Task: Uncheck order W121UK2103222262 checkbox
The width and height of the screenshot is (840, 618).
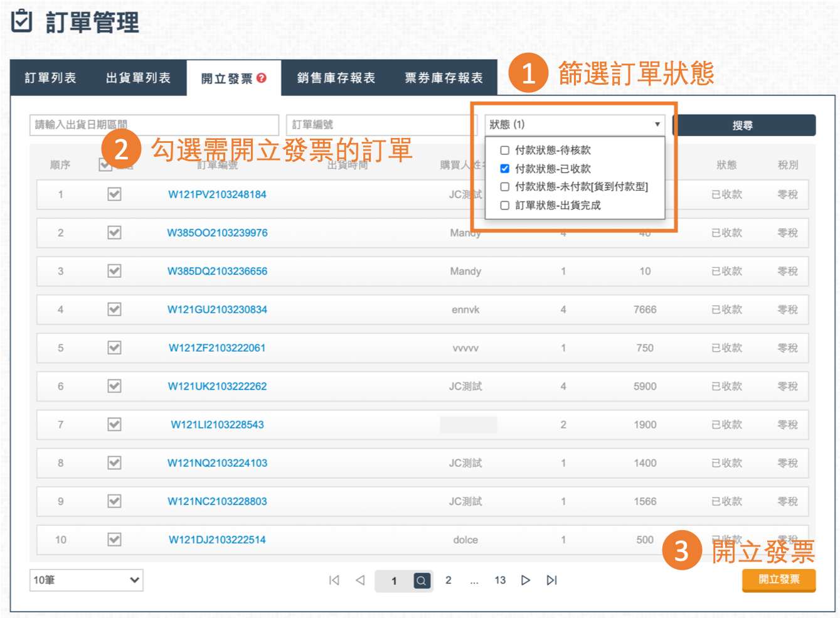Action: (114, 386)
